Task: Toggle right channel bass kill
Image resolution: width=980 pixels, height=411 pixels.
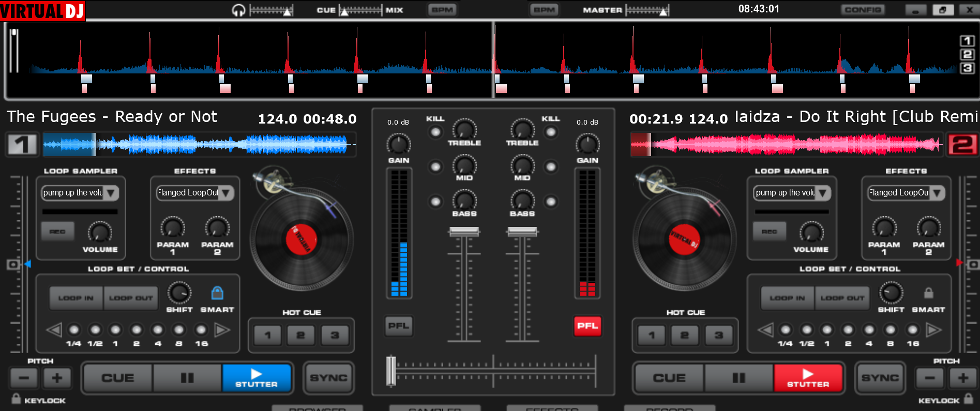Action: (551, 202)
